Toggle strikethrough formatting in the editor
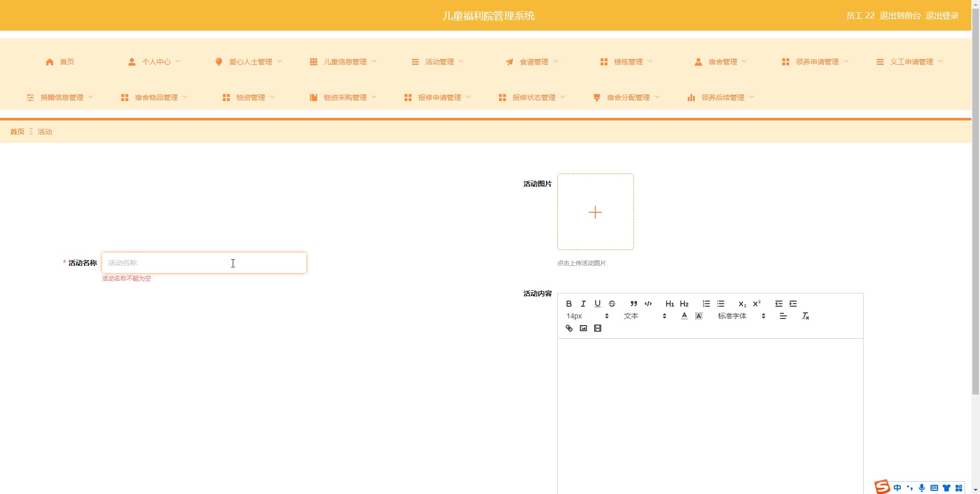The width and height of the screenshot is (980, 494). [612, 304]
